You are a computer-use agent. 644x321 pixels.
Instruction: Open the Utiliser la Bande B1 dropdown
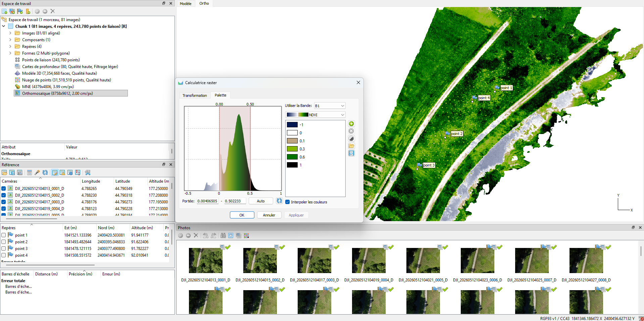tap(330, 106)
